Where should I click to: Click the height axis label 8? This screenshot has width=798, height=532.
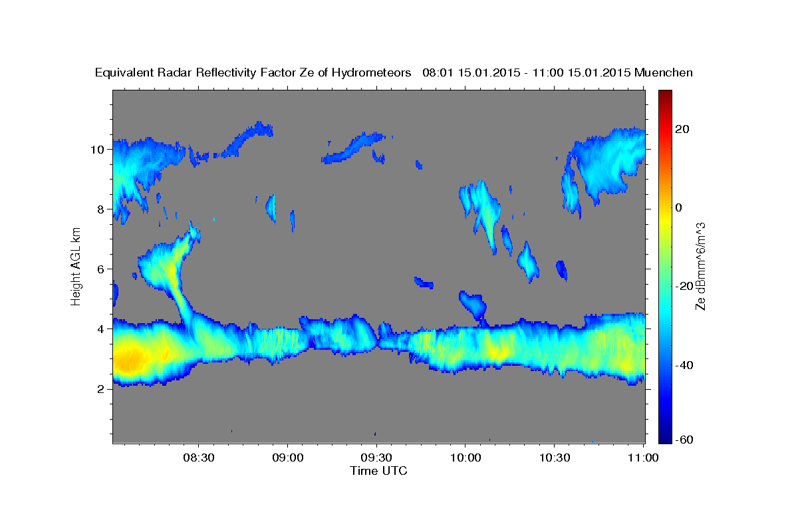pyautogui.click(x=102, y=209)
